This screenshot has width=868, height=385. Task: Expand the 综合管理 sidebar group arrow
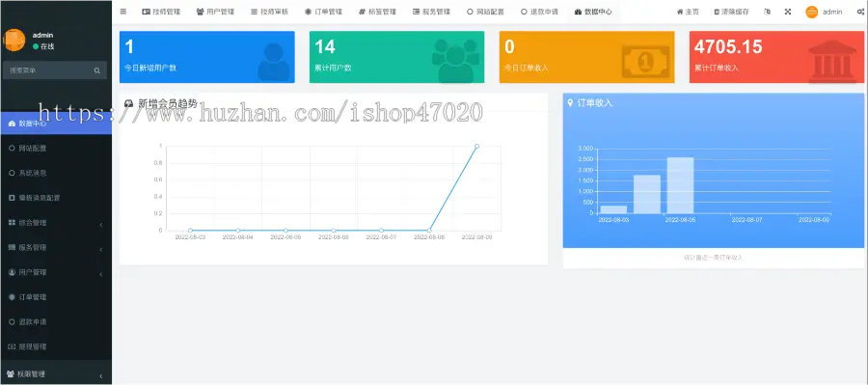[x=101, y=225]
